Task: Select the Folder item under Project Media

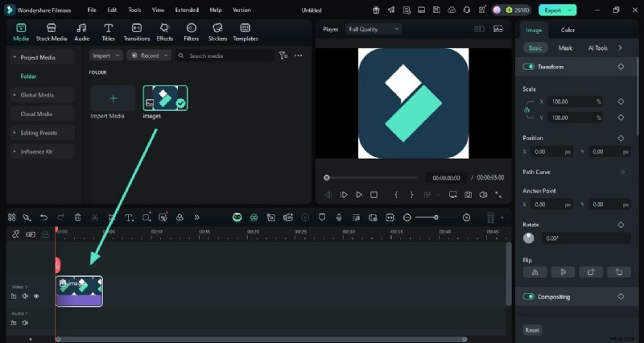Action: pyautogui.click(x=28, y=76)
